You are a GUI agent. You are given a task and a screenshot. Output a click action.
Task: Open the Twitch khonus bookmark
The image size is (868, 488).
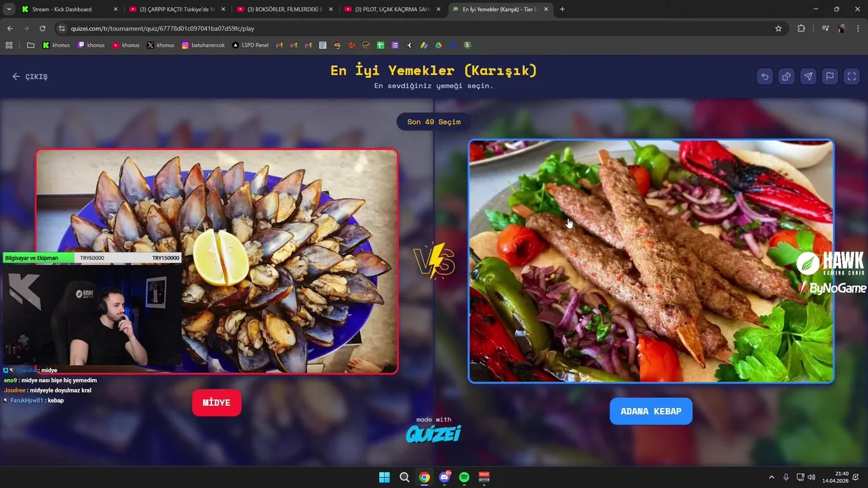pos(91,45)
